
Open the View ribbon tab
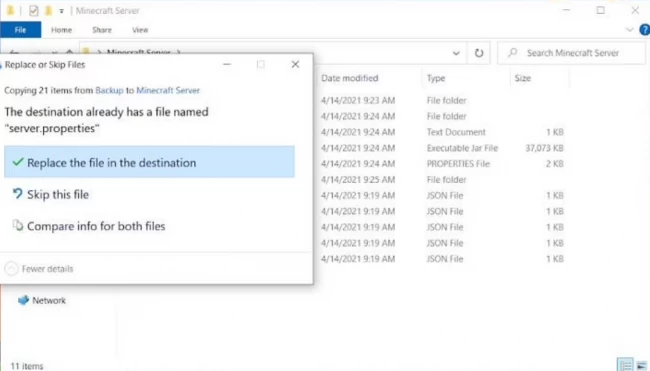(x=140, y=30)
